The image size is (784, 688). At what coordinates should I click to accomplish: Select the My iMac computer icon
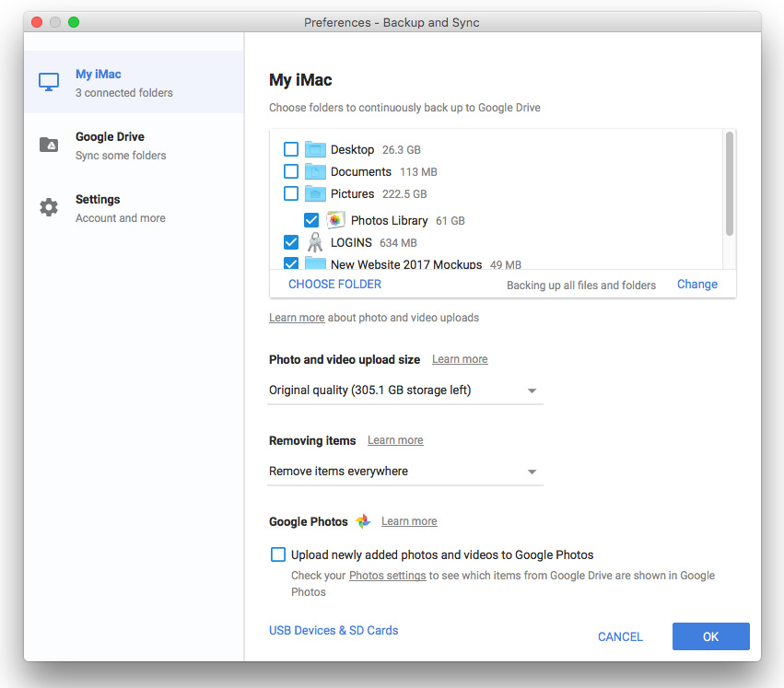pos(48,80)
